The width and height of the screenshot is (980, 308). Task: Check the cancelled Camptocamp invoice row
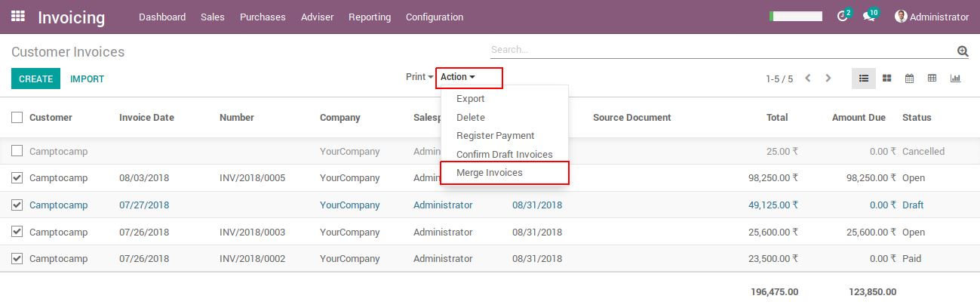point(17,151)
